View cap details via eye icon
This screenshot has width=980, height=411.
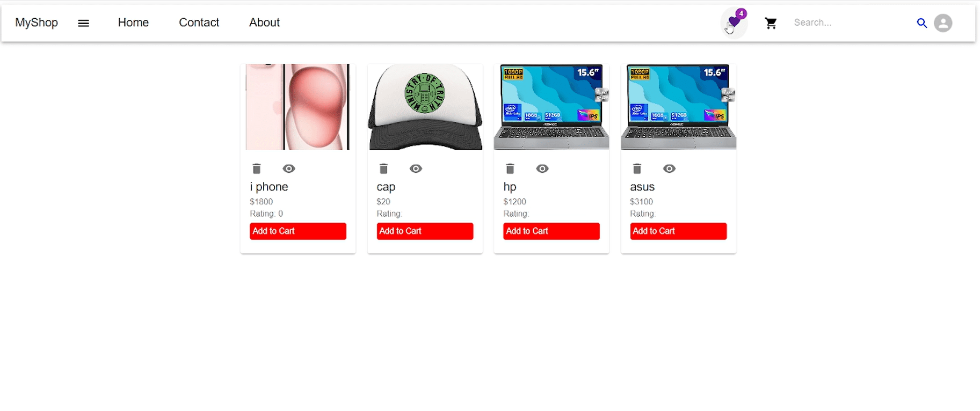pos(416,168)
